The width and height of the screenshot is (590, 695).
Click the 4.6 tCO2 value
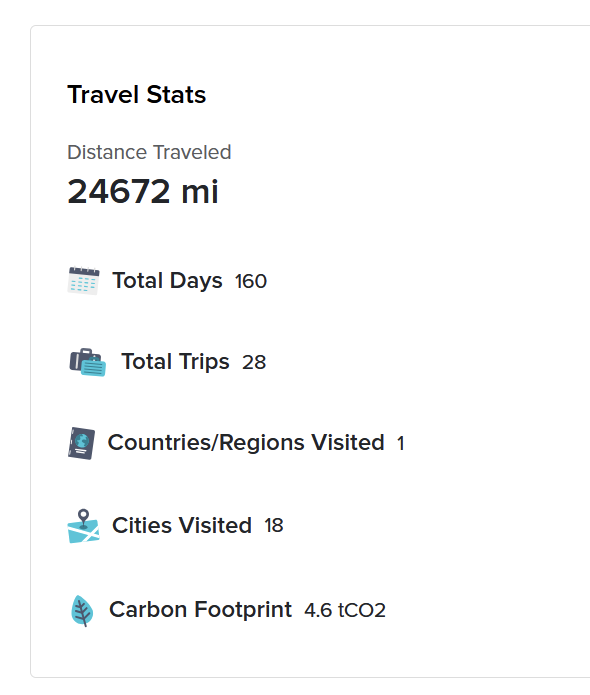click(345, 611)
